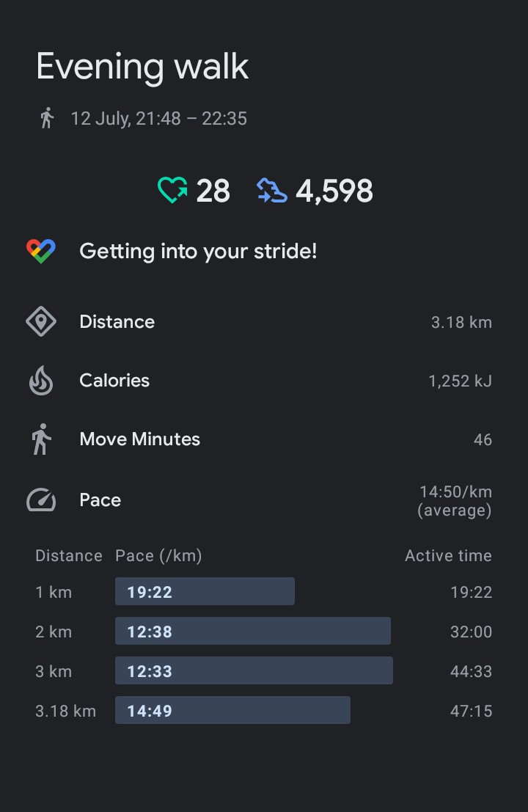The image size is (528, 812).
Task: Tap the Move Minutes walking icon
Action: [x=41, y=439]
